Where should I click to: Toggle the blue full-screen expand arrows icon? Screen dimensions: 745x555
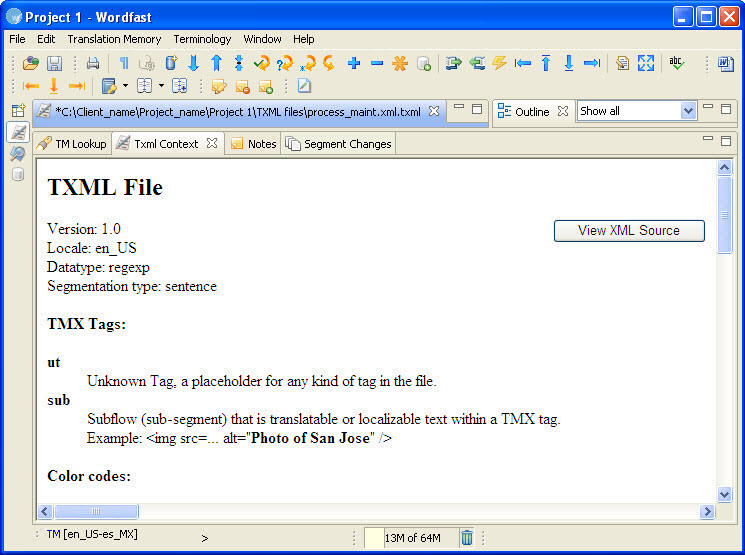[x=646, y=63]
